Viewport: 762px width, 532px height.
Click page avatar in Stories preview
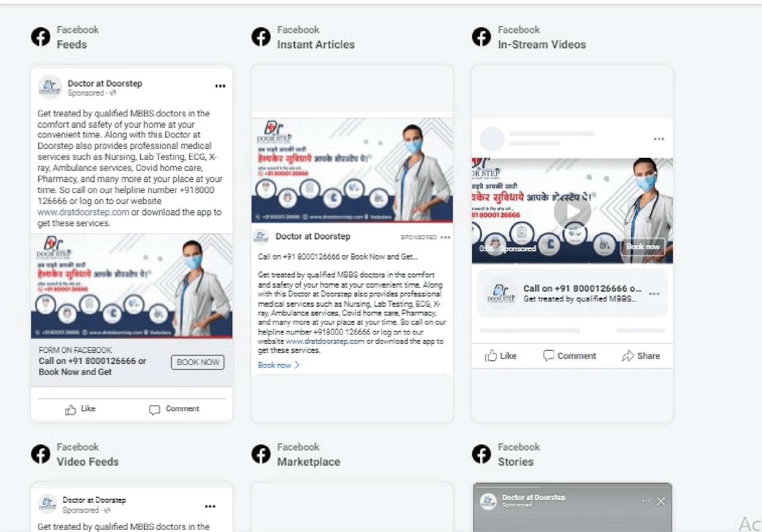(x=488, y=501)
